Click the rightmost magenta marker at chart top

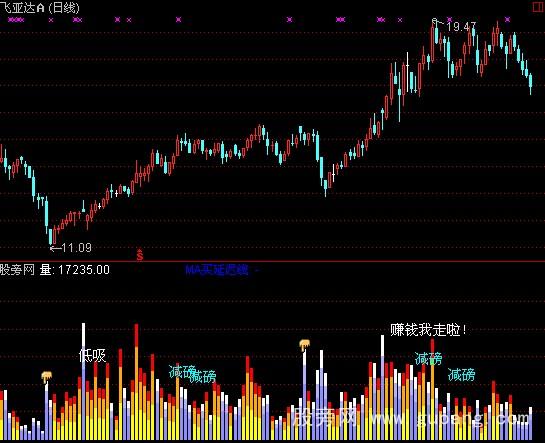(507, 20)
